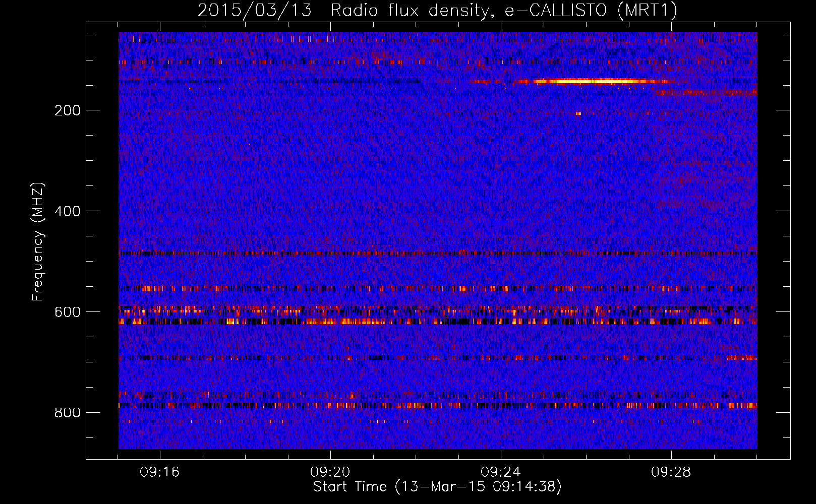The height and width of the screenshot is (504, 816).
Task: Click the 400 frequency tick label
Action: pos(68,211)
